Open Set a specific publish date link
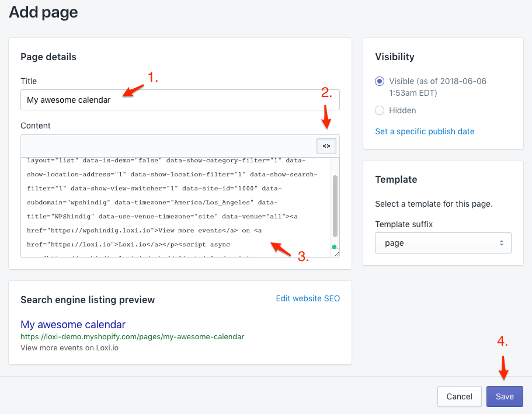 click(425, 131)
